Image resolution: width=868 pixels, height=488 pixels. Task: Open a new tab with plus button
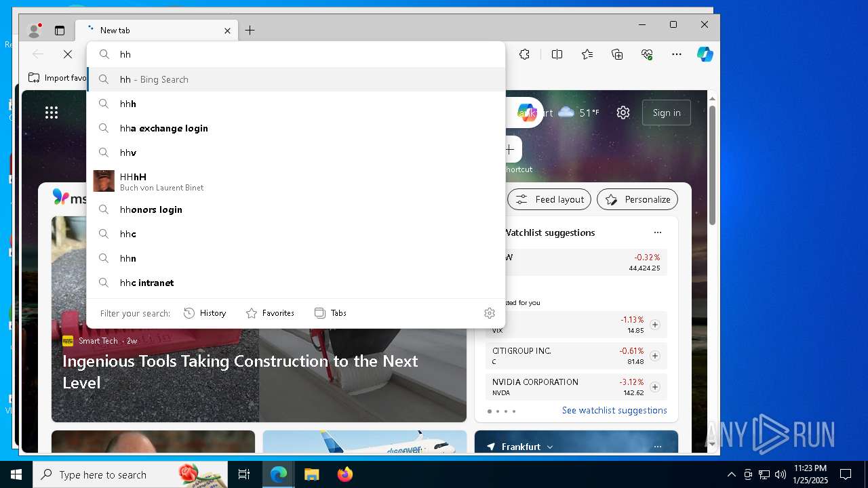250,30
